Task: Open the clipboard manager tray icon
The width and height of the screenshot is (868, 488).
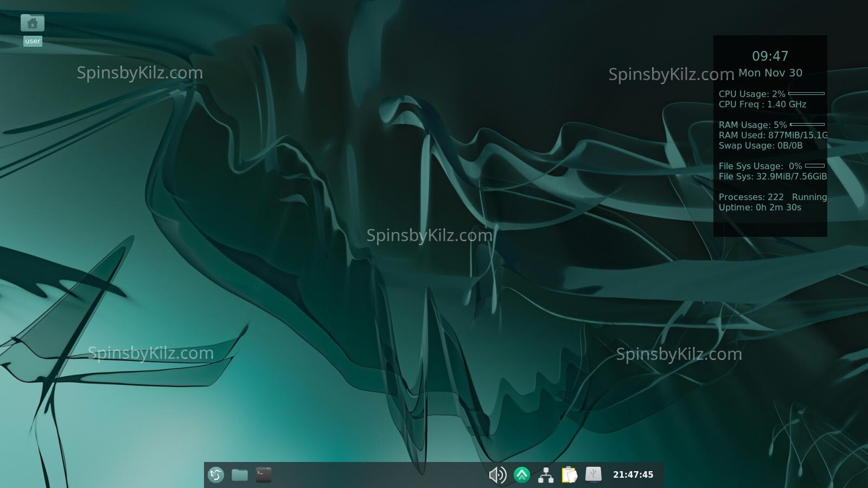Action: pos(570,475)
